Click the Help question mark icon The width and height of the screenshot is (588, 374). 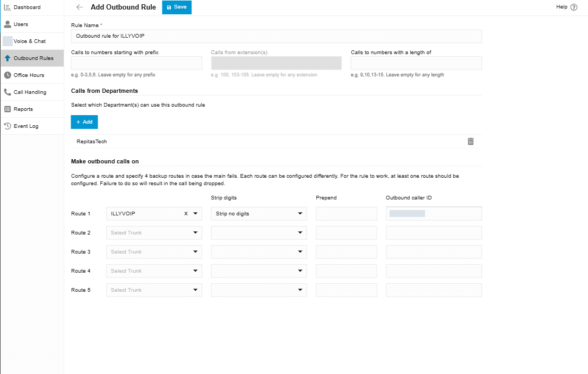(x=574, y=7)
